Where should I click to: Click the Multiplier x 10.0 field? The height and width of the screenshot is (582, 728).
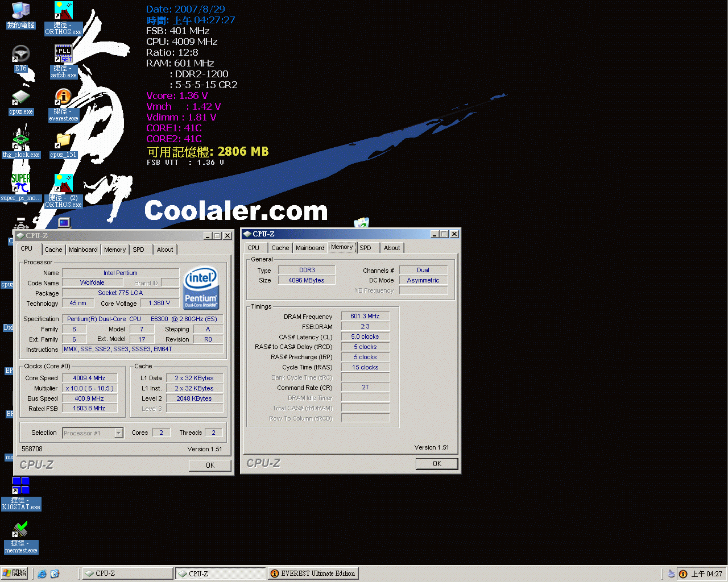(89, 388)
